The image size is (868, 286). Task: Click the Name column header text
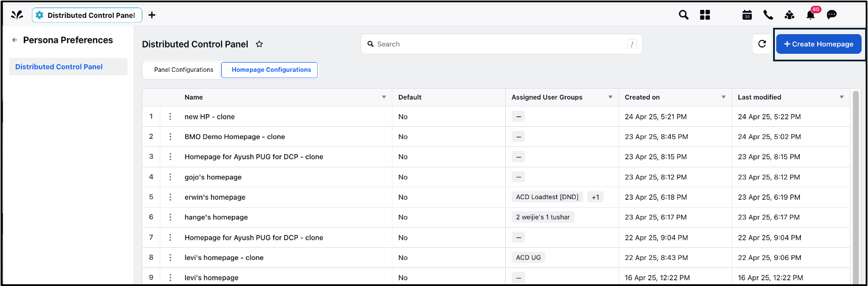click(194, 97)
